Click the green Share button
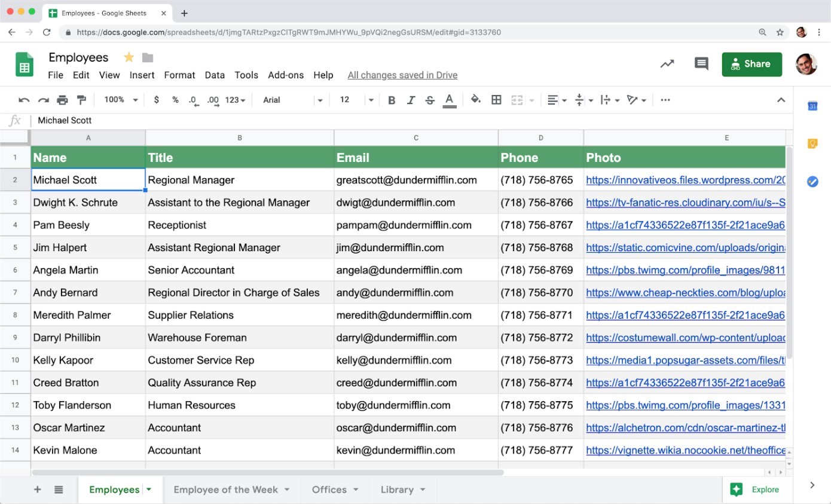This screenshot has height=504, width=831. (x=752, y=64)
